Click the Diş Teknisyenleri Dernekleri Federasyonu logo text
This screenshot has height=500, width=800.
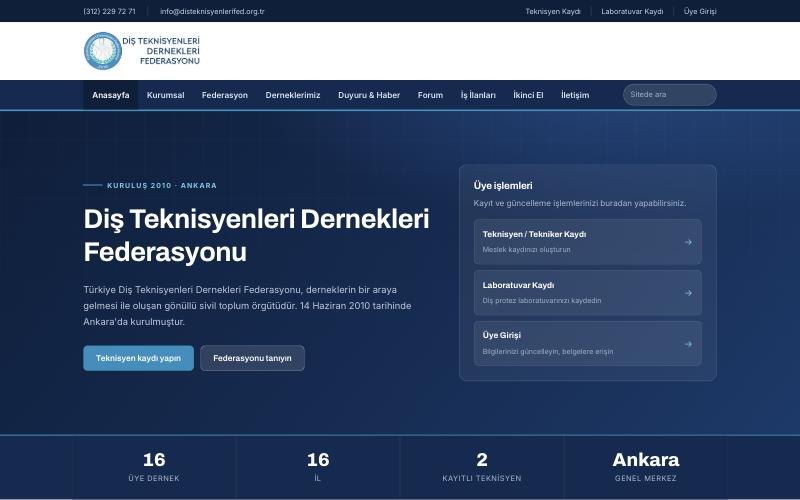click(161, 51)
